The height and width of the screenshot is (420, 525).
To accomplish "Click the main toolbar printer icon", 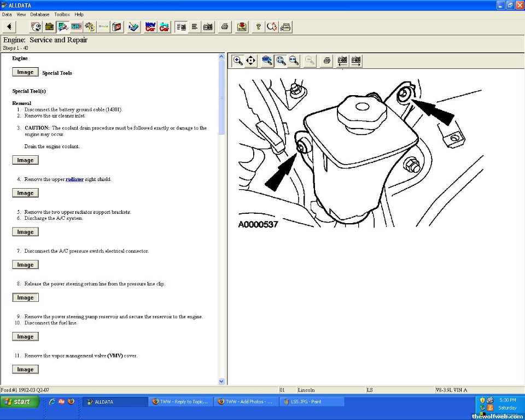I will pos(224,27).
